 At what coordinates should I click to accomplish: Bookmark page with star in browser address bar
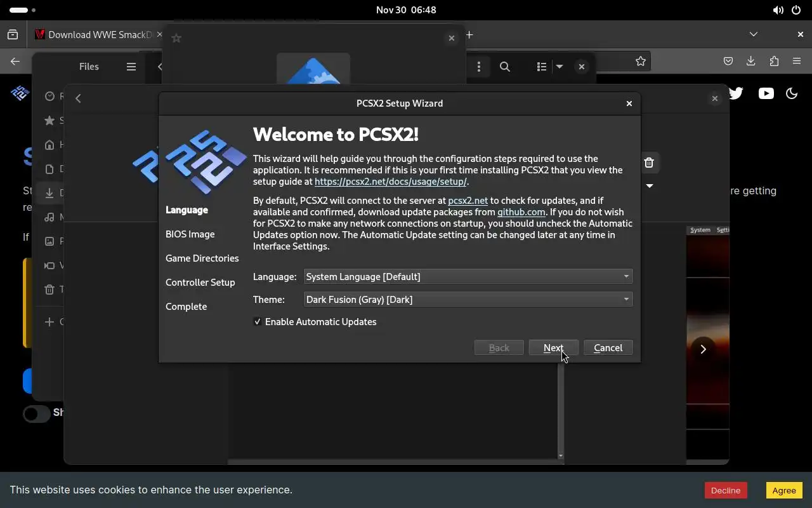pos(641,62)
